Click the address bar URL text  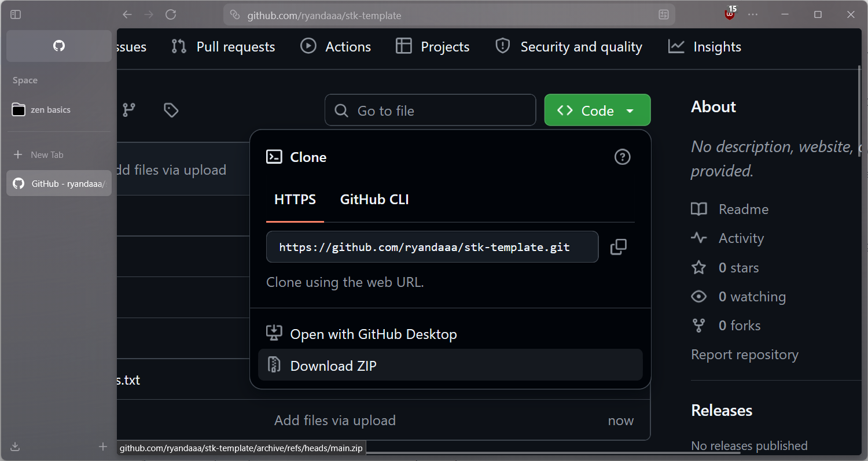tap(324, 16)
